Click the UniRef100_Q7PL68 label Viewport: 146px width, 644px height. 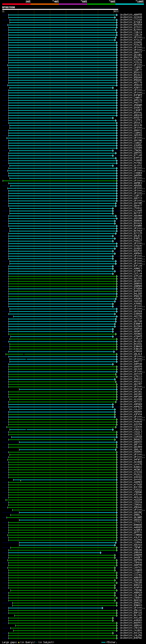131,276
